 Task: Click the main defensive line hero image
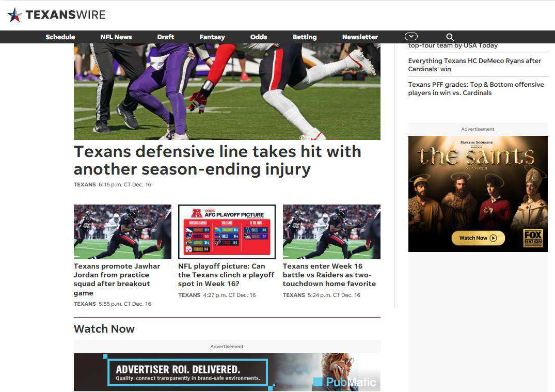(227, 91)
